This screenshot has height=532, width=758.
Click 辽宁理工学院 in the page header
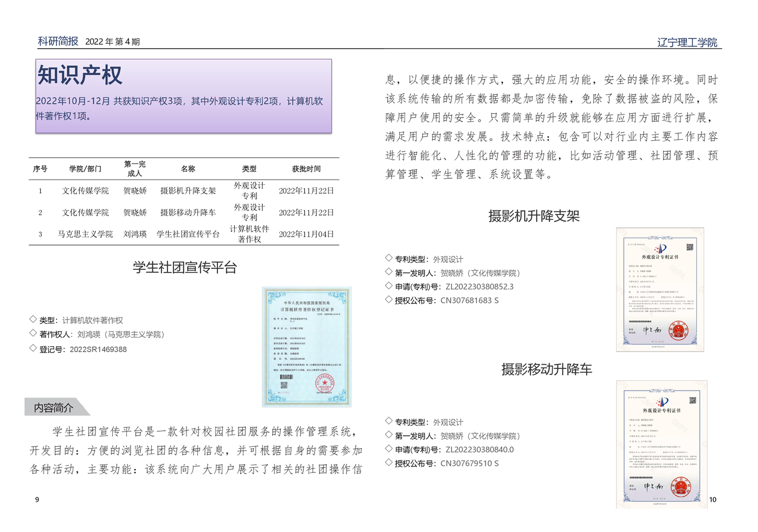tap(687, 42)
